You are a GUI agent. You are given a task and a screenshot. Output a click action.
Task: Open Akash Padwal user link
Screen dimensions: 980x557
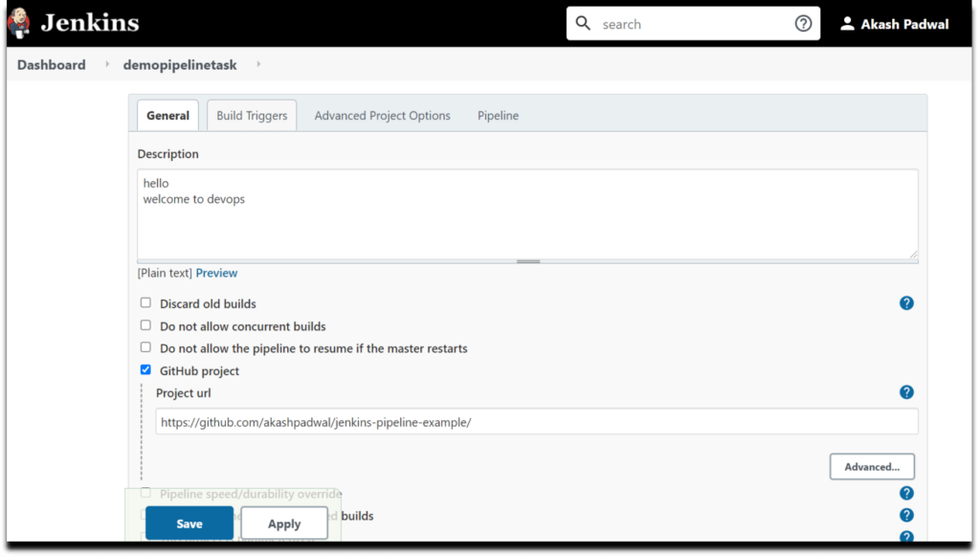(x=905, y=24)
